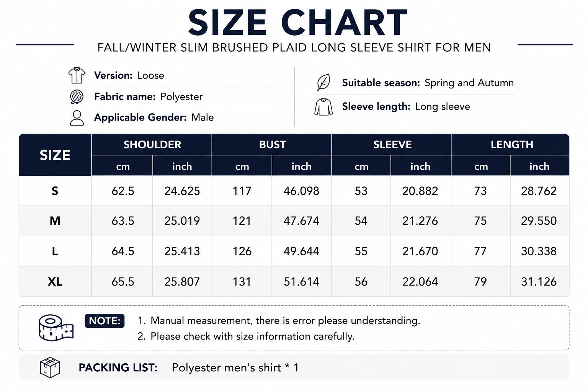The height and width of the screenshot is (392, 588).
Task: Select the size XL row label
Action: [55, 282]
